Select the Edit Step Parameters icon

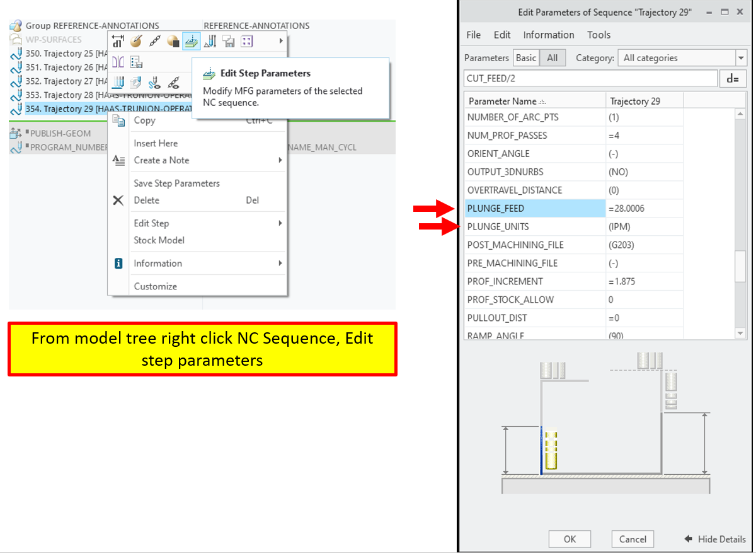[x=192, y=41]
